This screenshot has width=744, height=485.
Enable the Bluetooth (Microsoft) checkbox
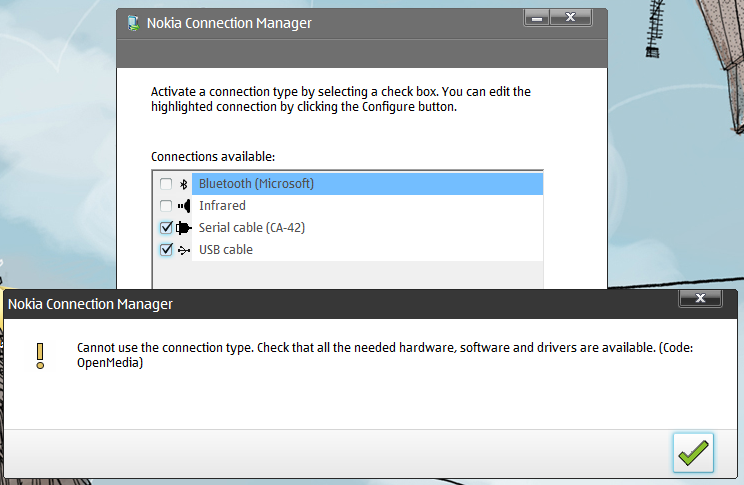[x=166, y=184]
